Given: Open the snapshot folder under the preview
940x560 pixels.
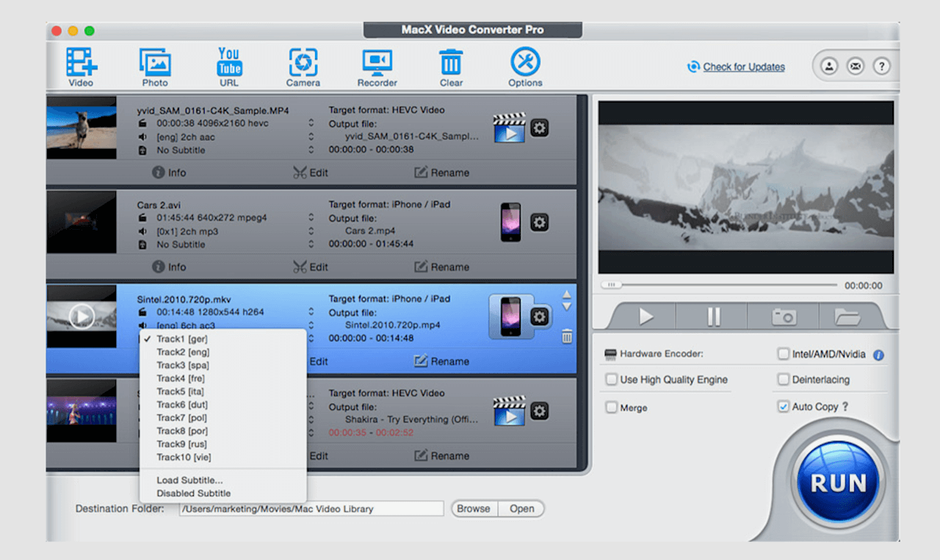Looking at the screenshot, I should coord(847,316).
